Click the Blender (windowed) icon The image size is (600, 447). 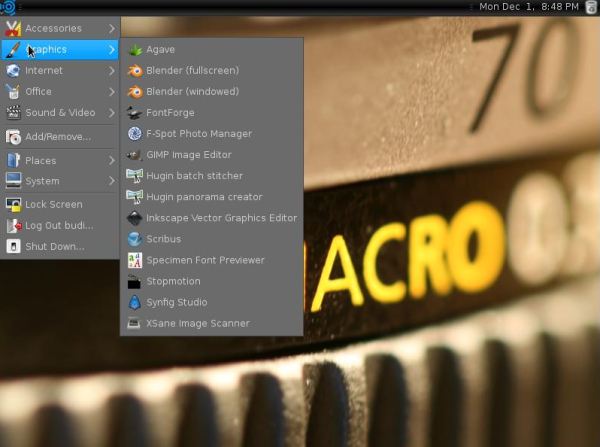(135, 92)
